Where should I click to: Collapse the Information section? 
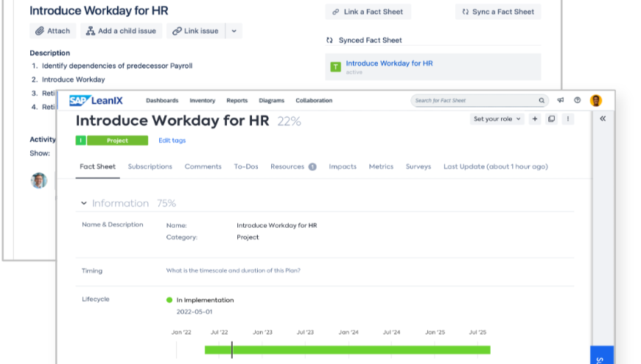point(84,203)
